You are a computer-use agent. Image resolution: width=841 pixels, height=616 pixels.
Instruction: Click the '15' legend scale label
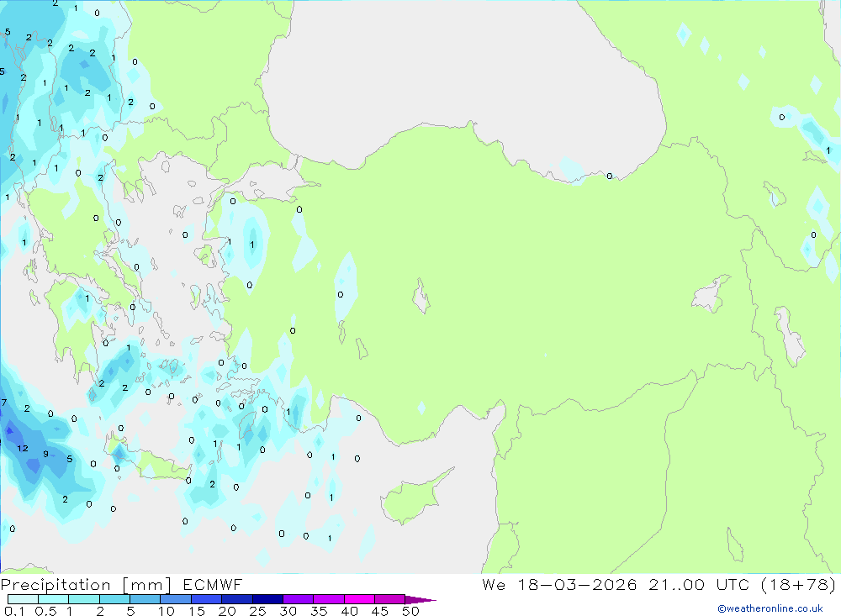tap(197, 611)
